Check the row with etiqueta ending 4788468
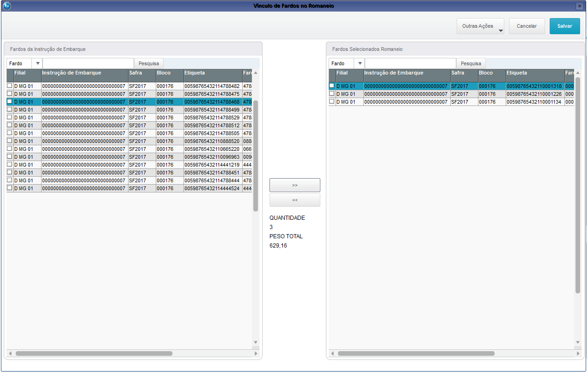The height and width of the screenshot is (372, 588). pos(10,102)
